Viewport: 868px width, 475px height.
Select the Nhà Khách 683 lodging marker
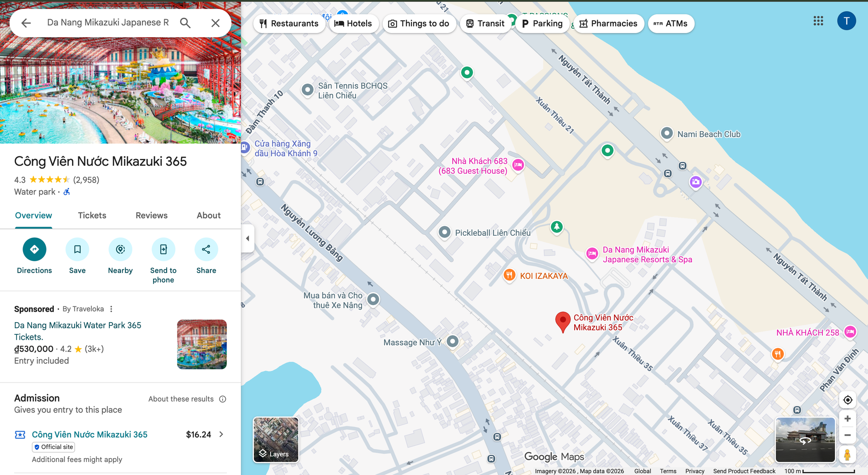point(518,165)
